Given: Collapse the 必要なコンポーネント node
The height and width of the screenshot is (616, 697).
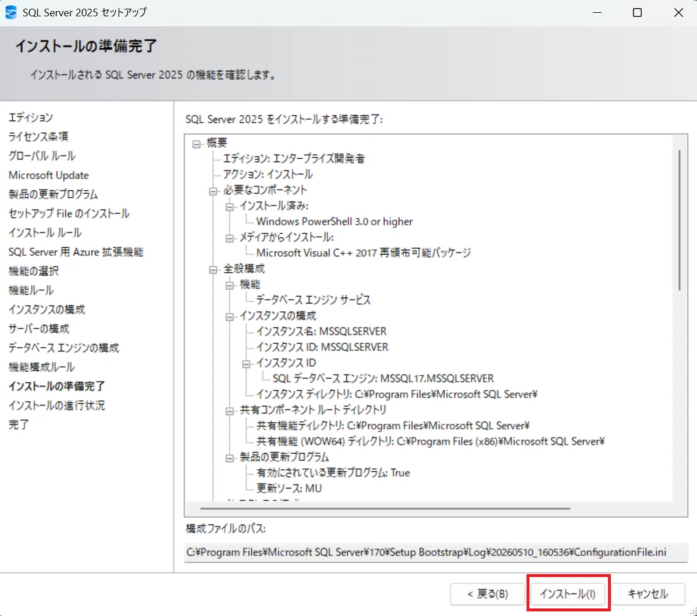Looking at the screenshot, I should click(213, 191).
